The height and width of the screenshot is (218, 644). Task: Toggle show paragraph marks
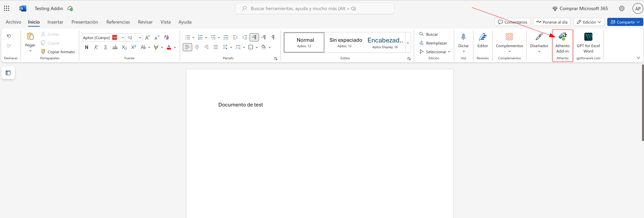[x=273, y=37]
